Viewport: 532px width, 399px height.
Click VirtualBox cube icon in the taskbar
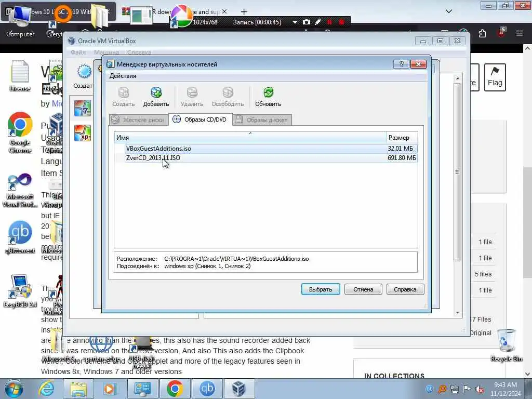(x=239, y=389)
